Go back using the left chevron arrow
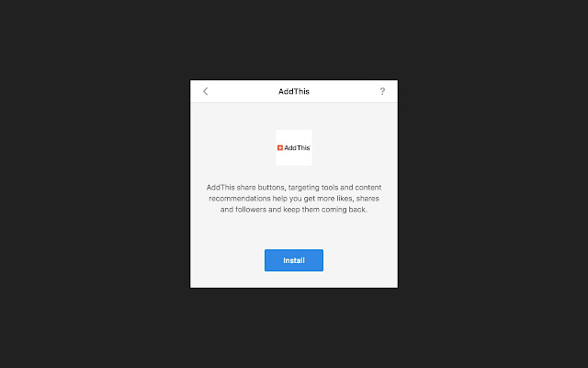The height and width of the screenshot is (368, 588). pyautogui.click(x=206, y=91)
